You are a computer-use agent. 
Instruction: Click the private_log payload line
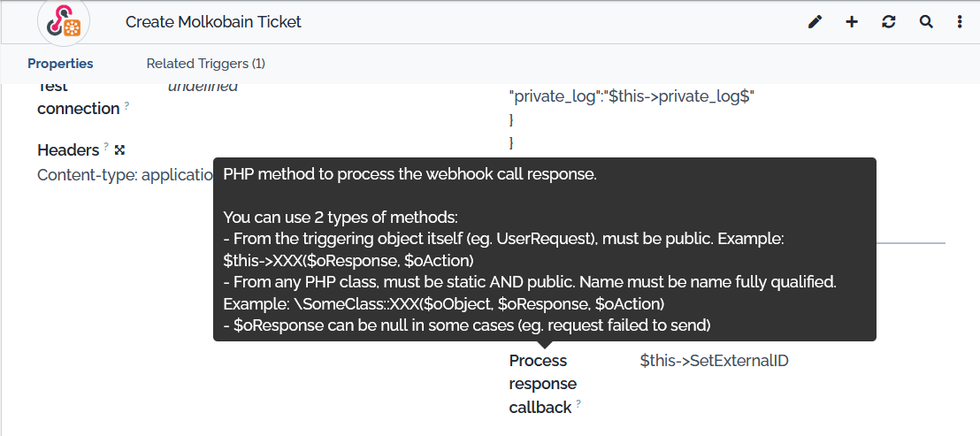coord(632,96)
